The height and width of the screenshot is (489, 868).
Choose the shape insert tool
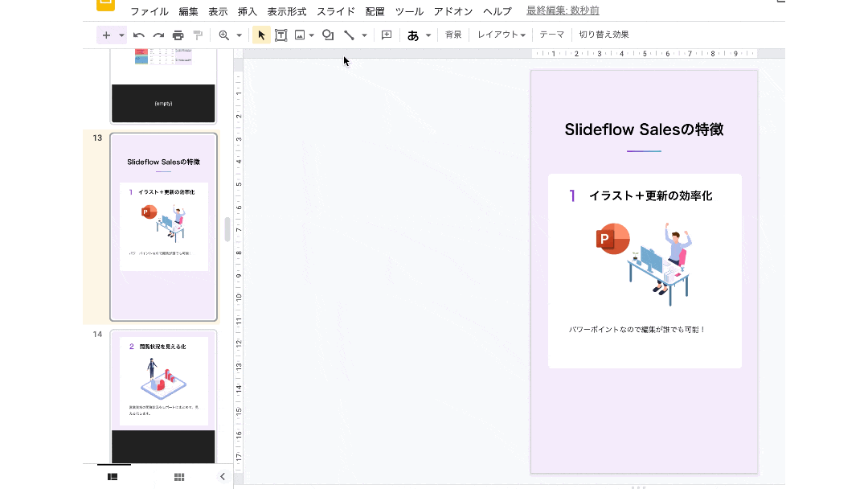[x=328, y=35]
